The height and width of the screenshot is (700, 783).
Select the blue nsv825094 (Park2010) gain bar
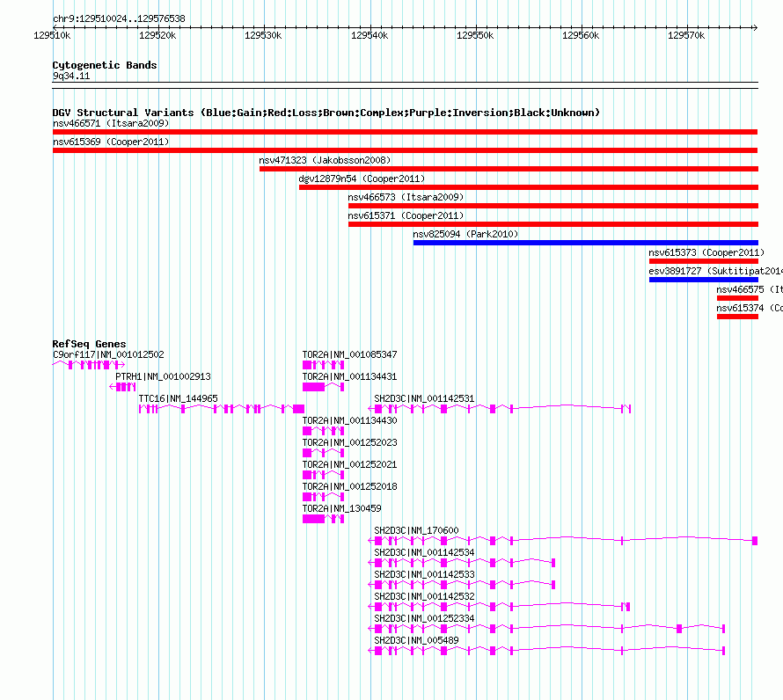click(x=585, y=243)
